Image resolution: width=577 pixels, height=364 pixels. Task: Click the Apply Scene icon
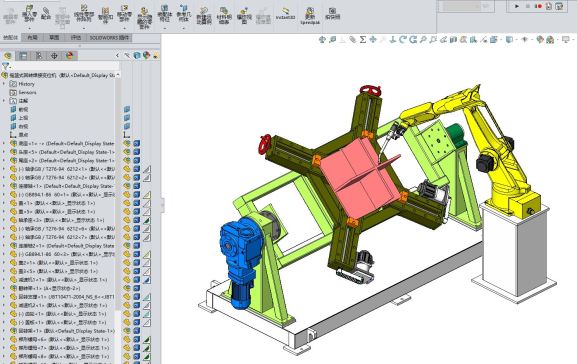(550, 39)
